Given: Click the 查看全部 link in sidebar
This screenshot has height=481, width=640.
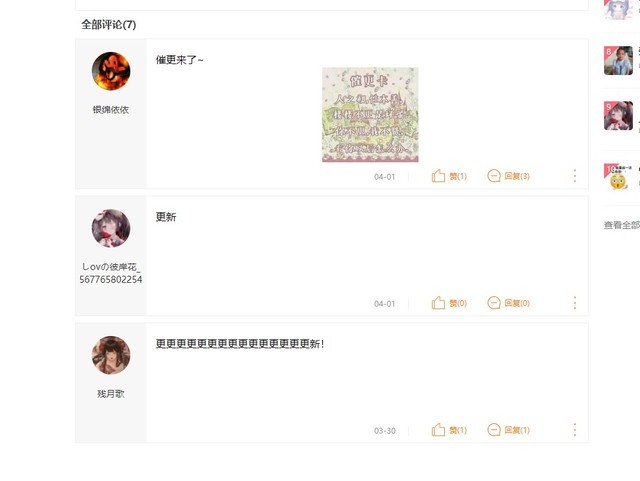Looking at the screenshot, I should 622,225.
